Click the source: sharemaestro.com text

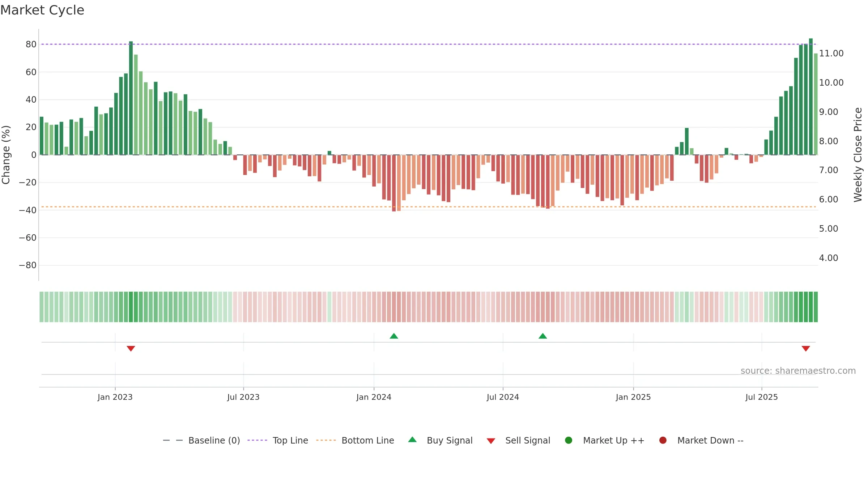click(x=798, y=371)
